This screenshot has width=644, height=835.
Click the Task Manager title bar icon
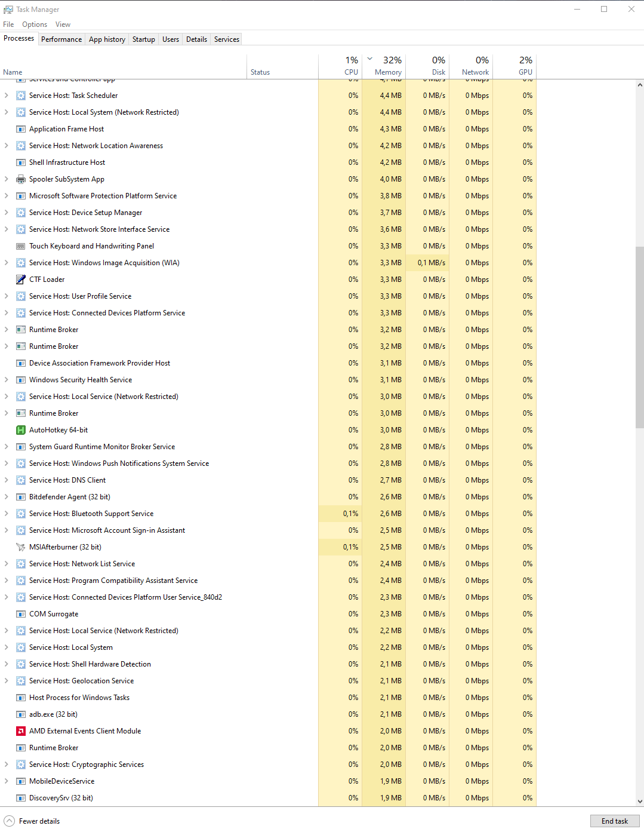[x=8, y=10]
